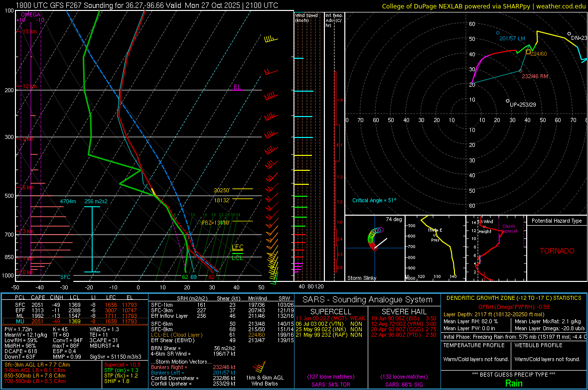Screen dimensions: 588x390
Task: Click the 1km & 6km AGL wind barb glyph
Action: point(259,367)
